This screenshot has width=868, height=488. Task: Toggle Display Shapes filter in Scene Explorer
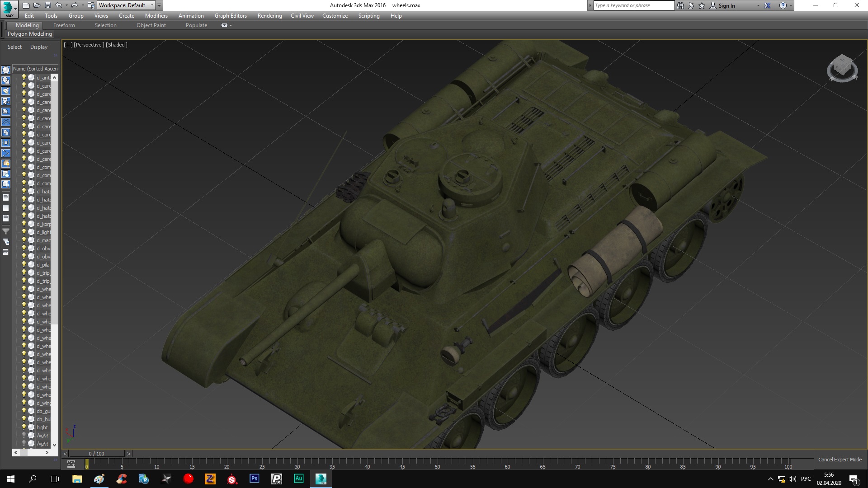(6, 80)
